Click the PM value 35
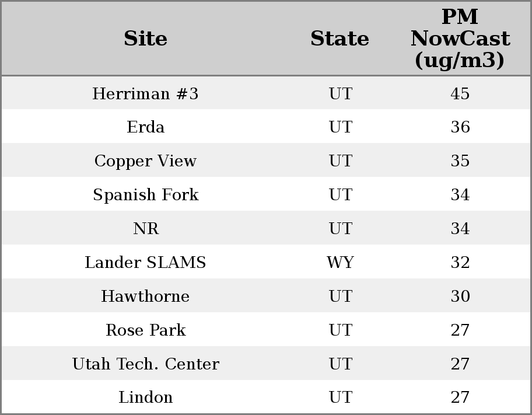This screenshot has height=415, width=532. click(x=460, y=161)
